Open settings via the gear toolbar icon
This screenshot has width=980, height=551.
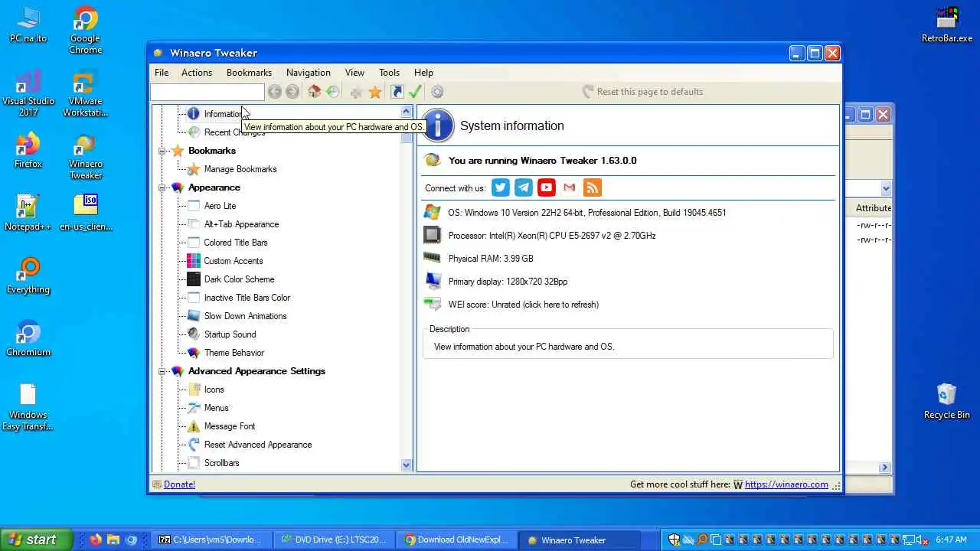(x=437, y=92)
